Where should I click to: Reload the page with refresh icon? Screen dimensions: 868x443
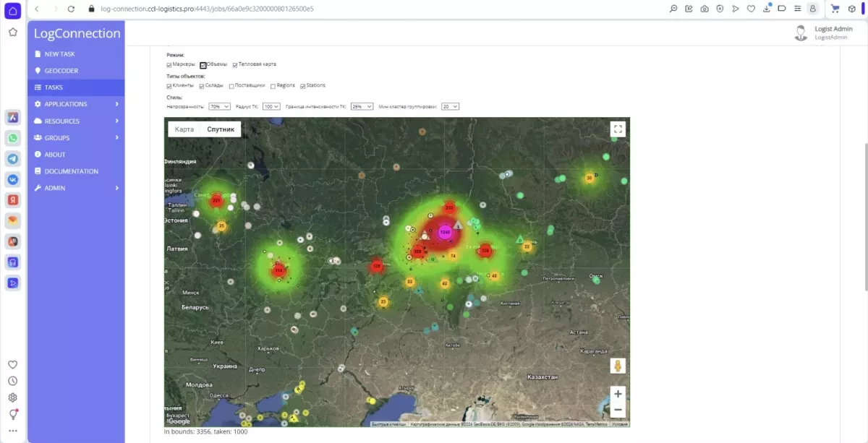[71, 9]
